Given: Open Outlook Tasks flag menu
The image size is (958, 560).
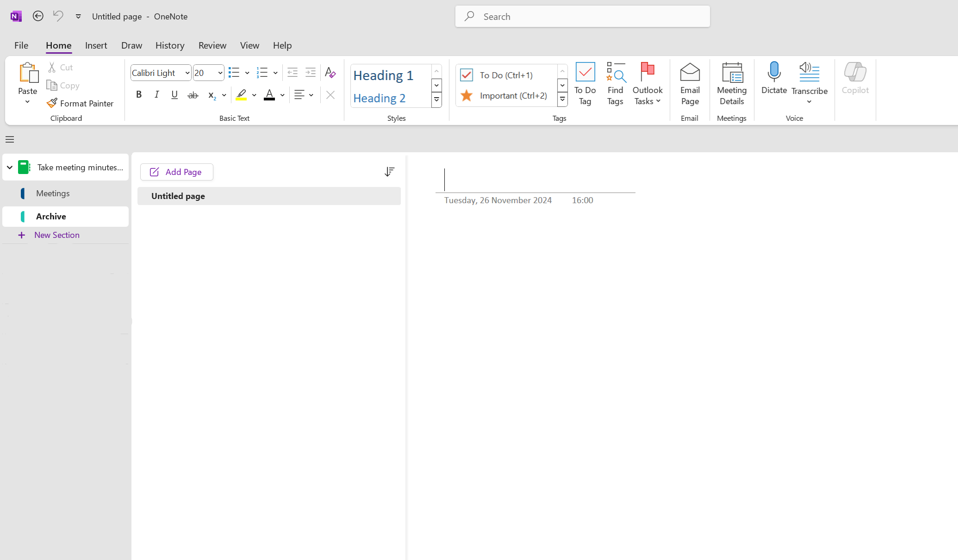Looking at the screenshot, I should point(647,84).
